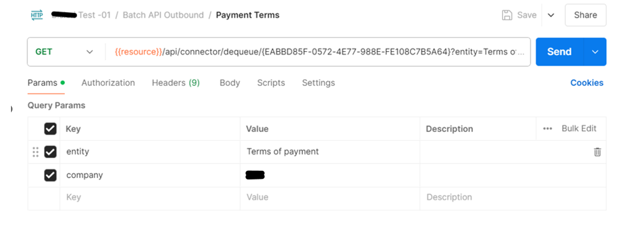
Task: Open the Cookies link
Action: click(x=587, y=83)
